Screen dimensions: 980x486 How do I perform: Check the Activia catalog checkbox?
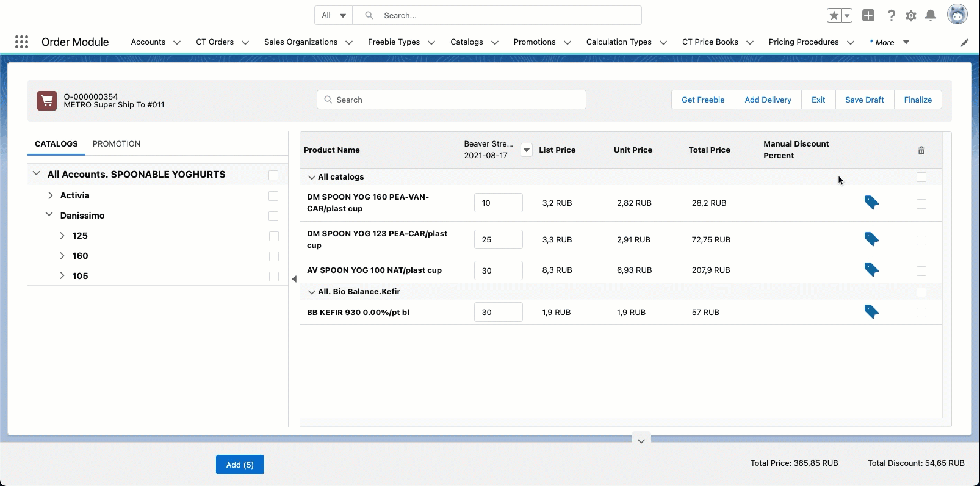[x=273, y=196]
